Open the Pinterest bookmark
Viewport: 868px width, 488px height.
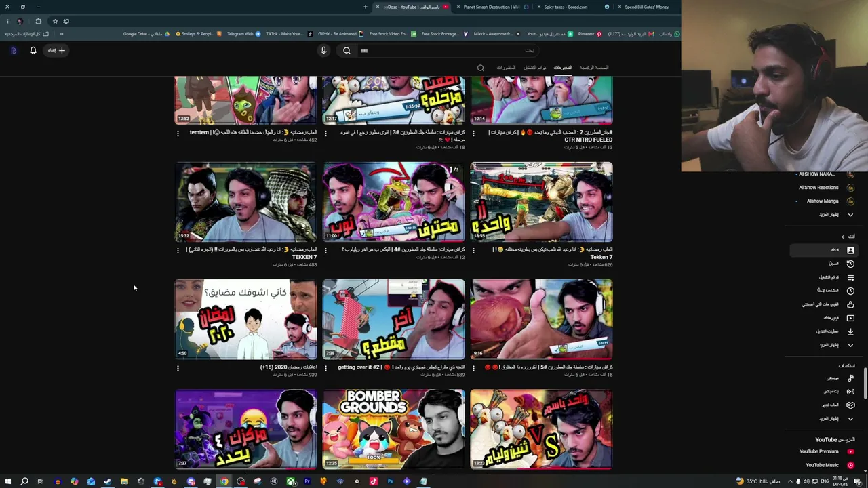point(589,34)
